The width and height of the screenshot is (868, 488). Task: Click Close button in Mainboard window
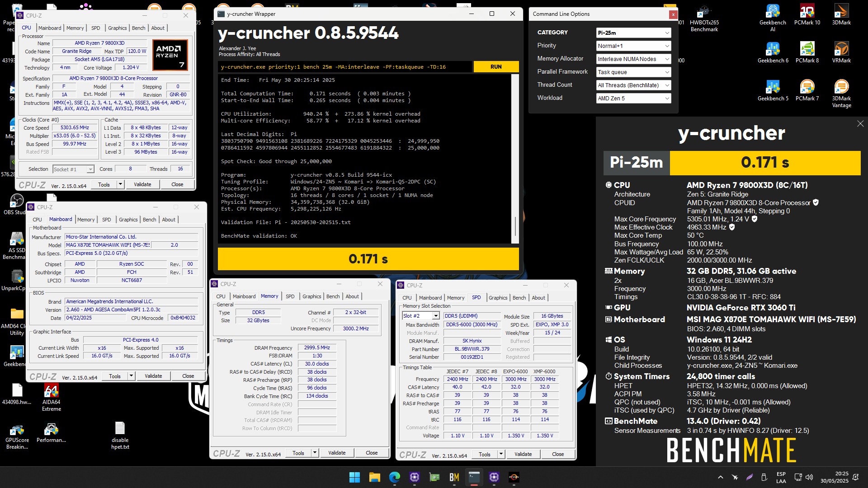pyautogui.click(x=188, y=376)
